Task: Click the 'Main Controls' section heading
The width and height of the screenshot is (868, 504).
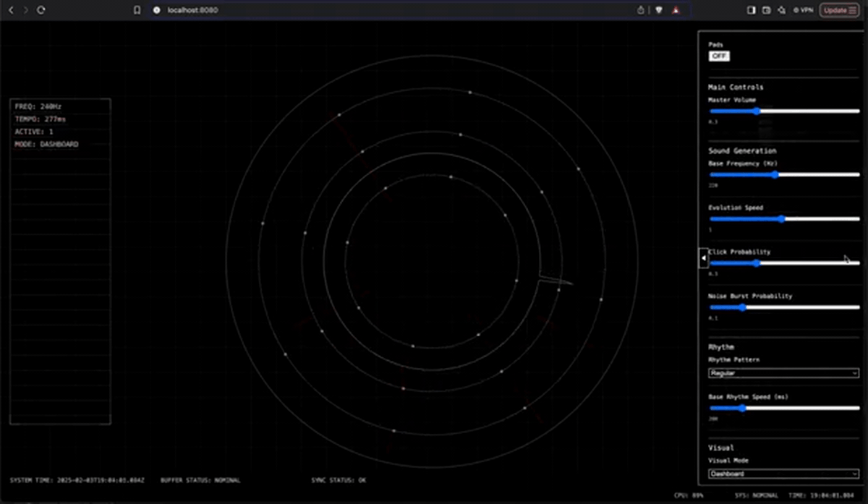Action: 736,87
